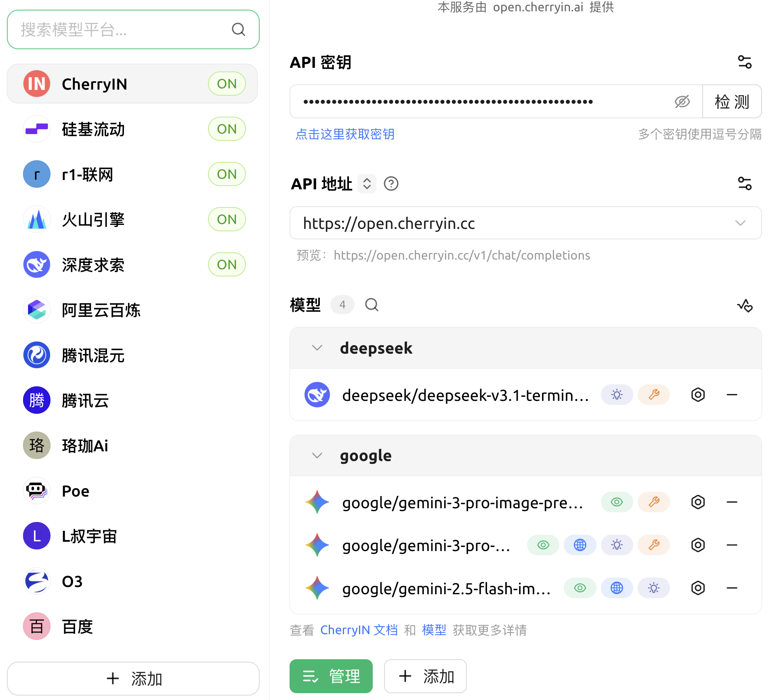The width and height of the screenshot is (777, 700).
Task: Select 百度 provider
Action: pos(132,627)
